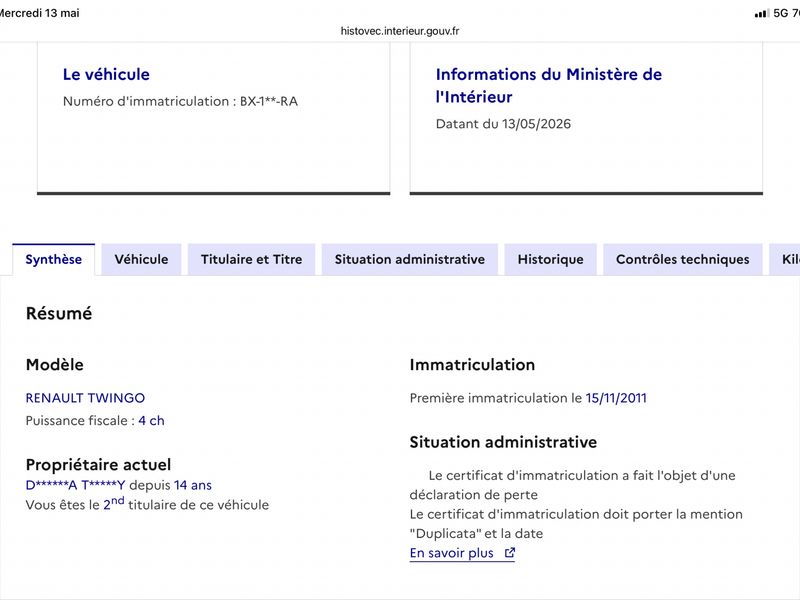
Task: Select the Synthèse tab
Action: (x=54, y=260)
